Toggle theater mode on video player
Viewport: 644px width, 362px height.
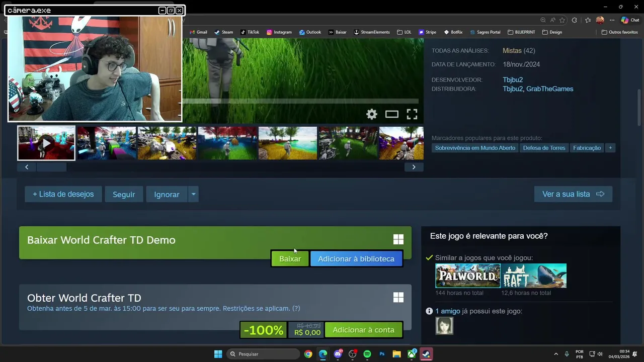pyautogui.click(x=391, y=114)
